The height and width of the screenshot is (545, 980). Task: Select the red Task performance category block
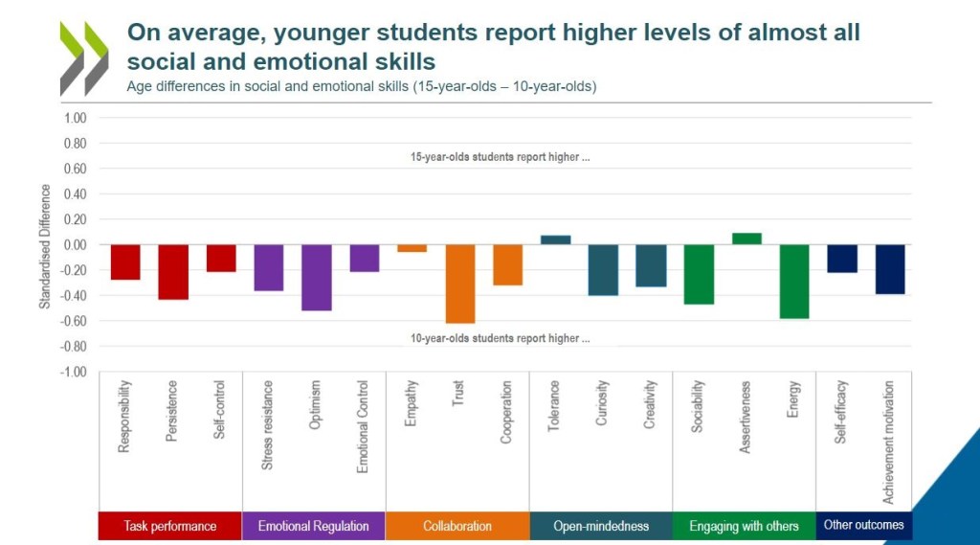tap(170, 526)
